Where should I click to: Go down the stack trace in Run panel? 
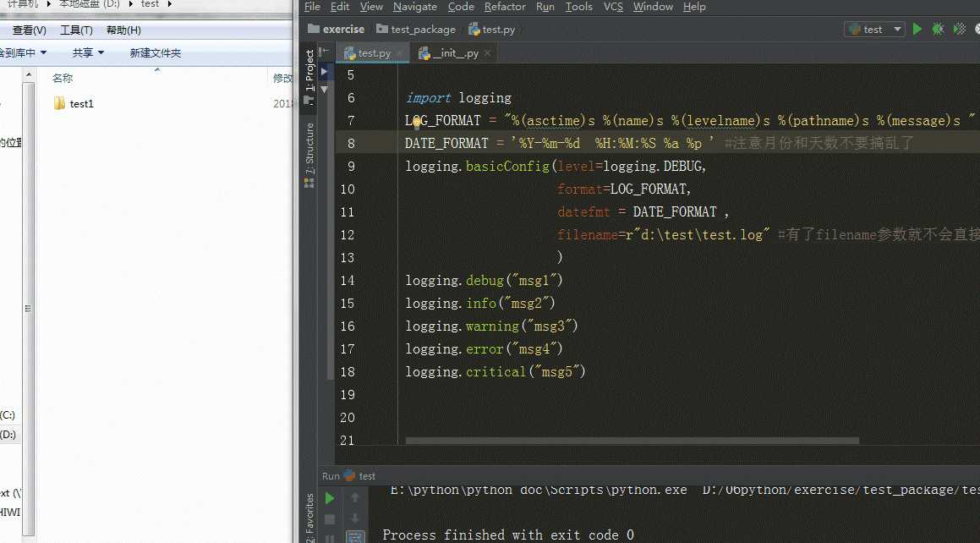(354, 518)
